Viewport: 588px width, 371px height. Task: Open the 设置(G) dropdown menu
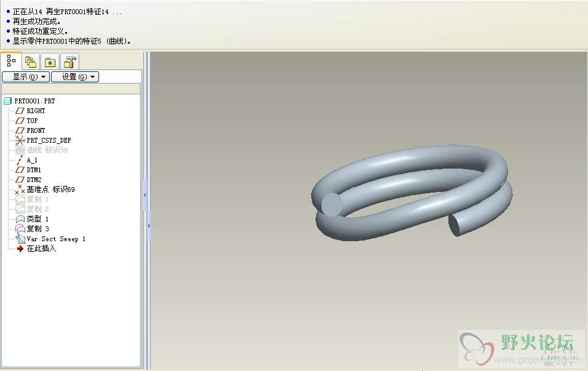click(x=75, y=77)
